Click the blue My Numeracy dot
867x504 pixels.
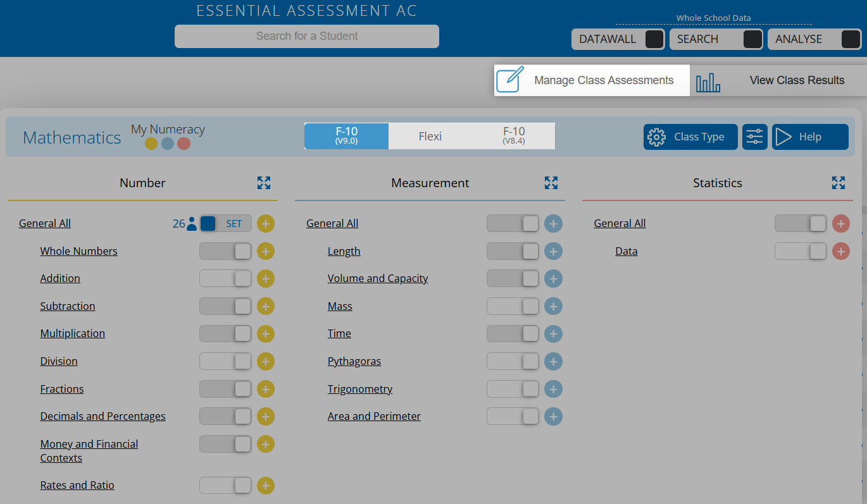click(x=168, y=144)
